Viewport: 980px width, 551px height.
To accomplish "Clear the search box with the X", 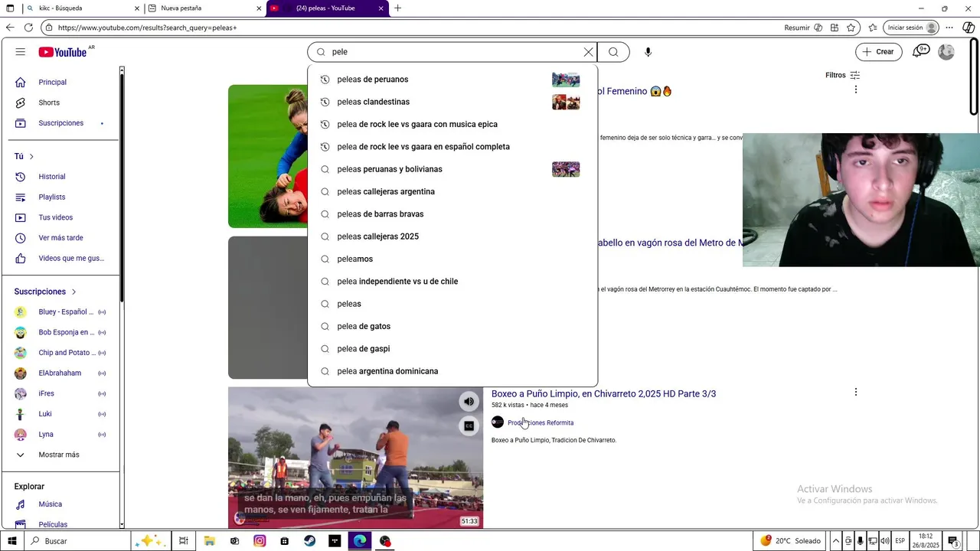I will pyautogui.click(x=588, y=52).
